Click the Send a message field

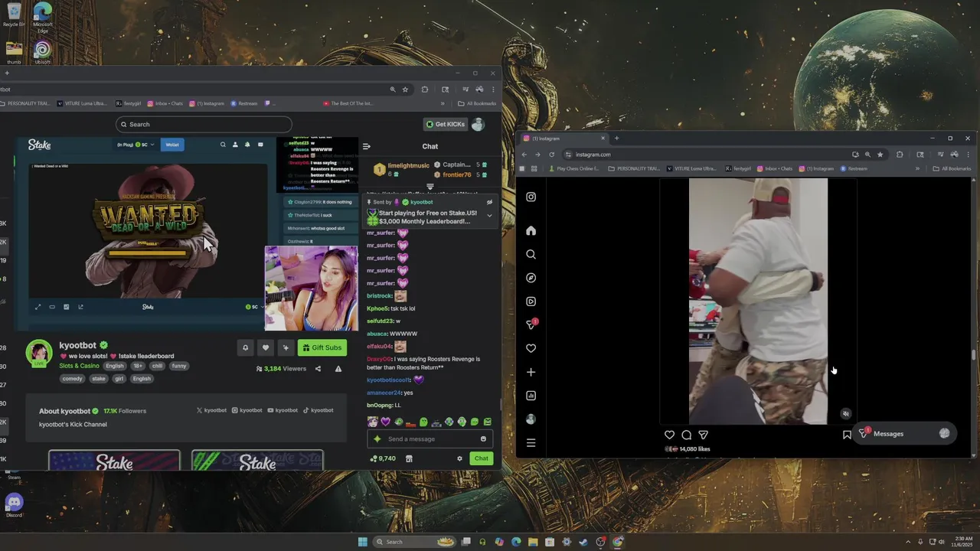tap(430, 439)
